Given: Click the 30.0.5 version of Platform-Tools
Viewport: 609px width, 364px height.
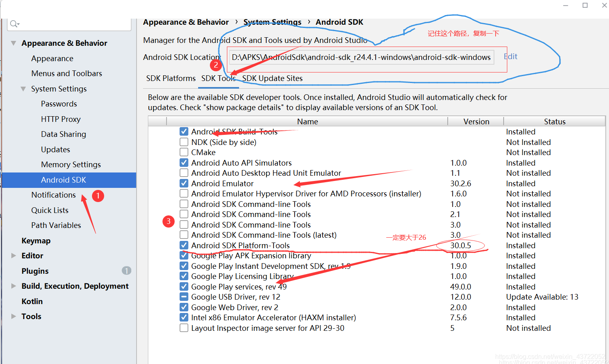Looking at the screenshot, I should coord(461,245).
